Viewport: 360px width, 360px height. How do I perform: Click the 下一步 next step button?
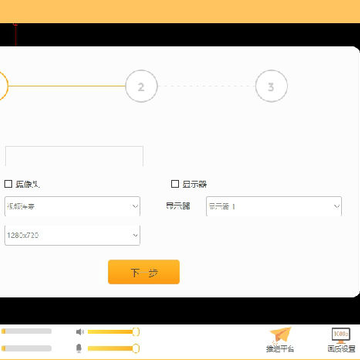pos(144,272)
